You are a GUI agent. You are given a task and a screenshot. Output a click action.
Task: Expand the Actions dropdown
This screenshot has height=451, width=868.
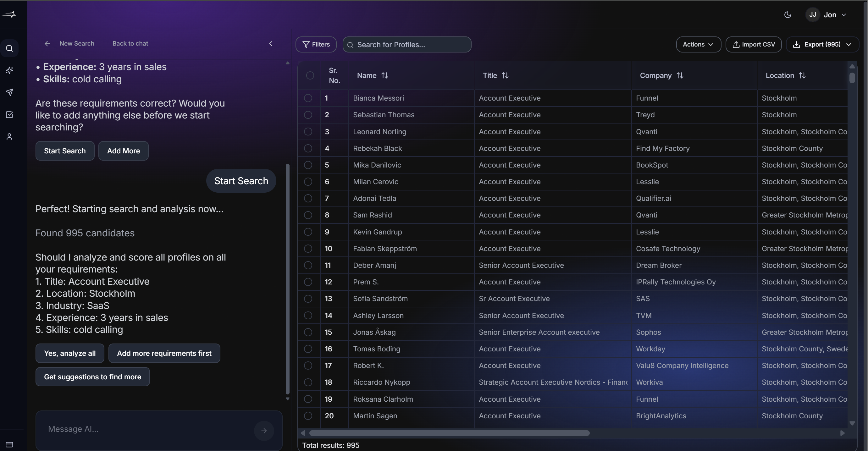click(x=698, y=44)
